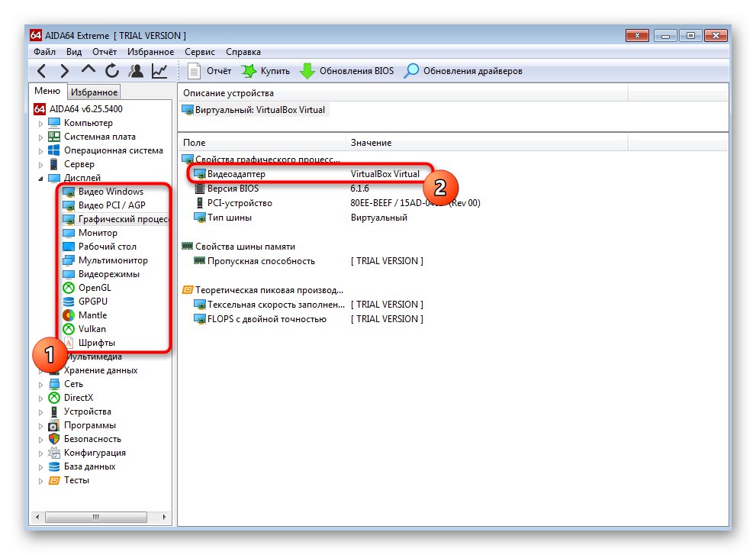
Task: Switch to the Избранное tab in sidebar
Action: pyautogui.click(x=94, y=92)
